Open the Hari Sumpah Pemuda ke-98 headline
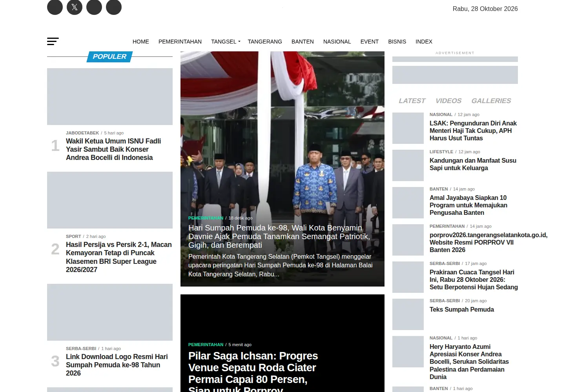The width and height of the screenshot is (565, 392). (x=279, y=236)
